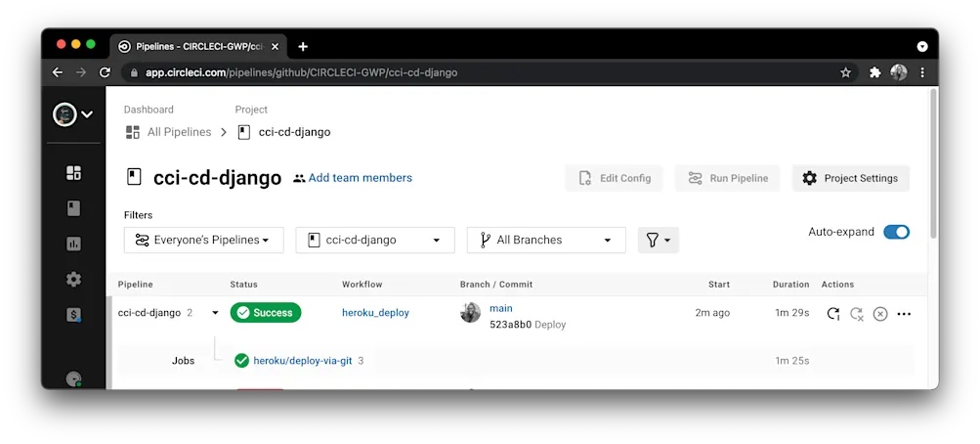The image size is (980, 444).
Task: Open the browser extensions puzzle icon
Action: click(x=875, y=72)
